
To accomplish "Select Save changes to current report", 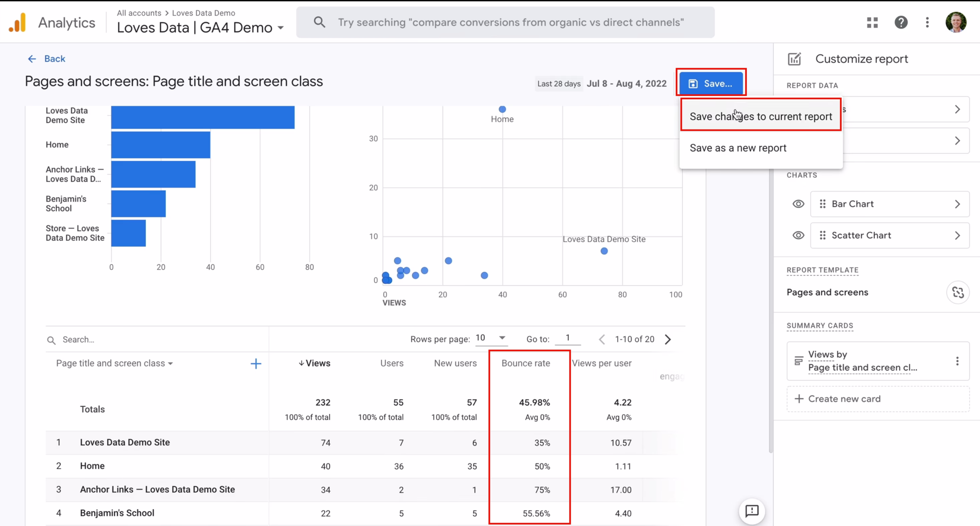I will (x=760, y=116).
